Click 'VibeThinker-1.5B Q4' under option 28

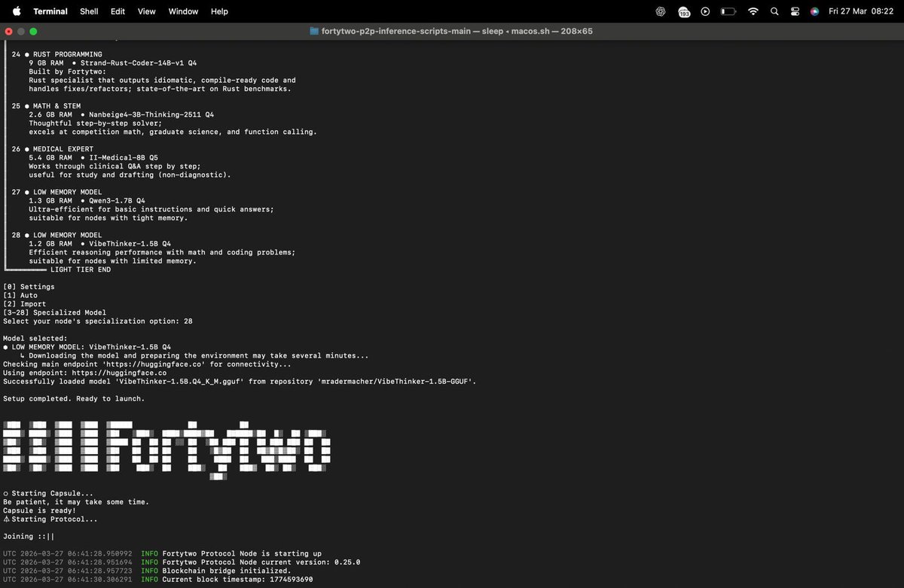pos(130,244)
